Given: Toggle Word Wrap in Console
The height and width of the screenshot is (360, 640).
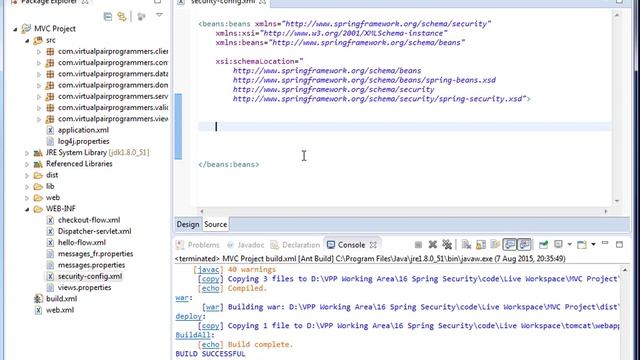Looking at the screenshot, I should click(495, 245).
